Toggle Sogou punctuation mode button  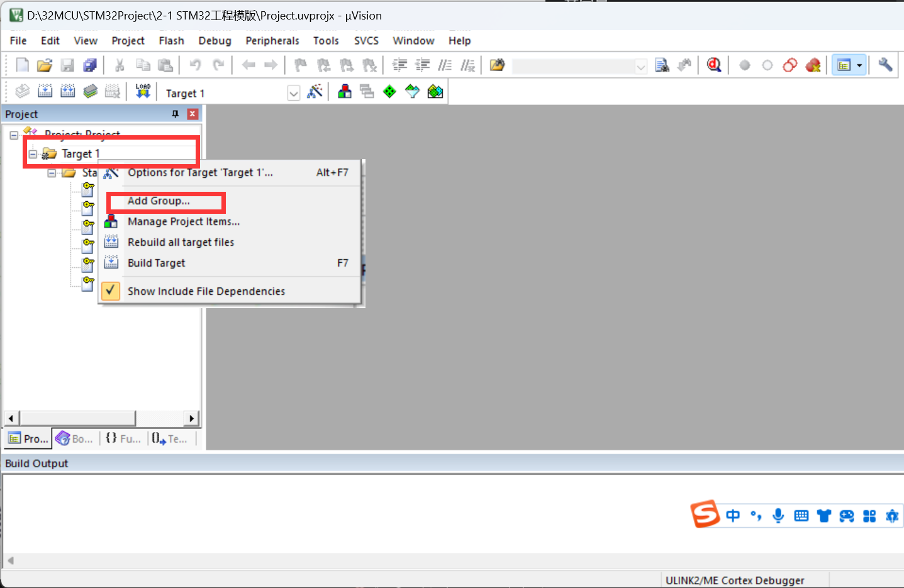pos(756,516)
